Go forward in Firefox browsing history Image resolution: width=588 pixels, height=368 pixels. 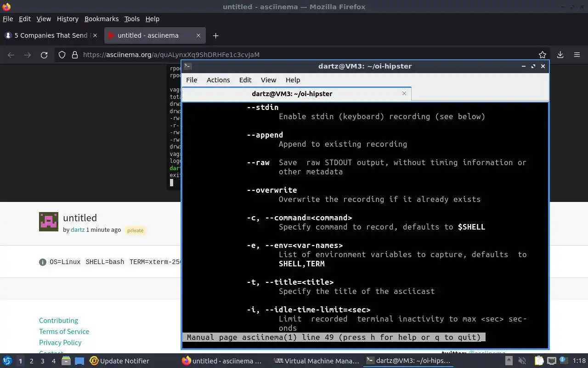pyautogui.click(x=28, y=55)
